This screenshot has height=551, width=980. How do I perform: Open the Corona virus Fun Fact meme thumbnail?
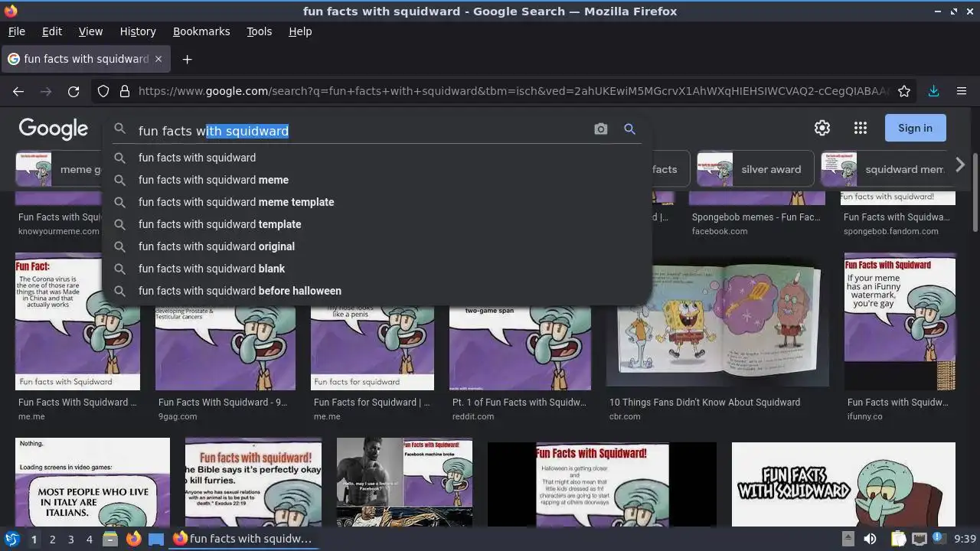click(77, 321)
